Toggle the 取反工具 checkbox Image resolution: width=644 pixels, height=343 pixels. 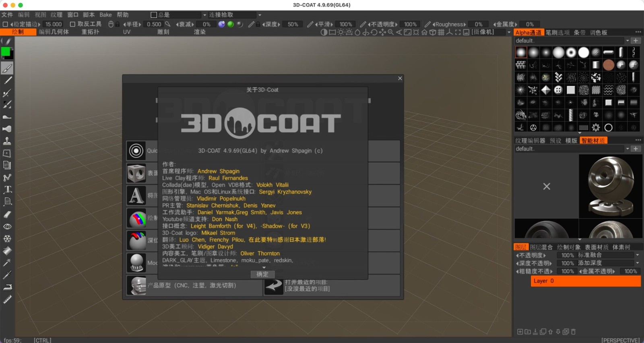click(x=72, y=24)
